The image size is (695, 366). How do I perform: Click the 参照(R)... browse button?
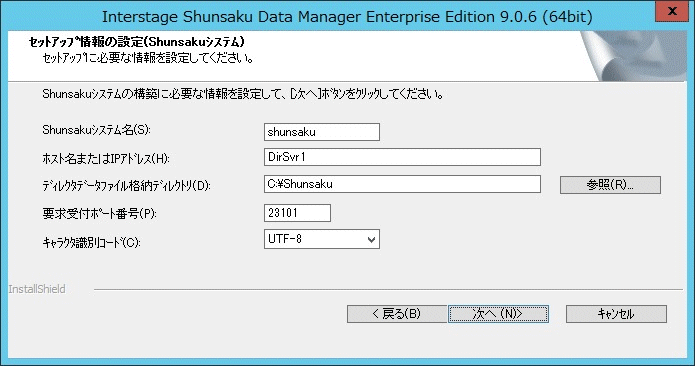click(x=610, y=185)
